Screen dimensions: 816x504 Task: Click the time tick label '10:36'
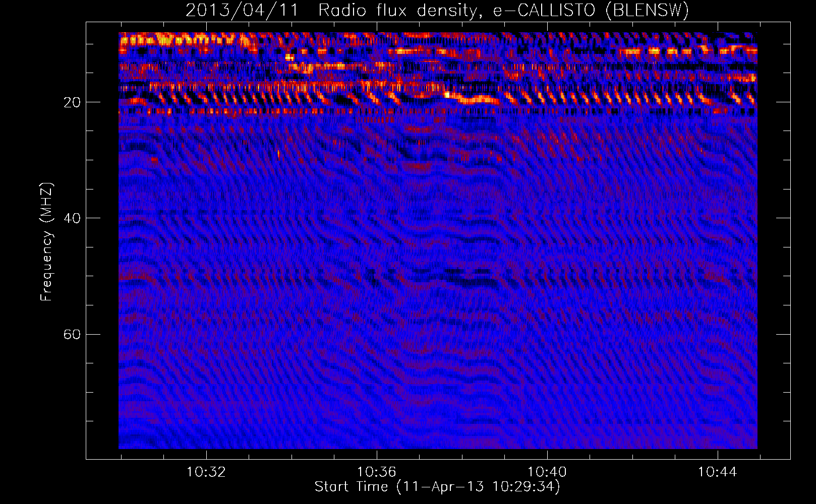pos(376,472)
